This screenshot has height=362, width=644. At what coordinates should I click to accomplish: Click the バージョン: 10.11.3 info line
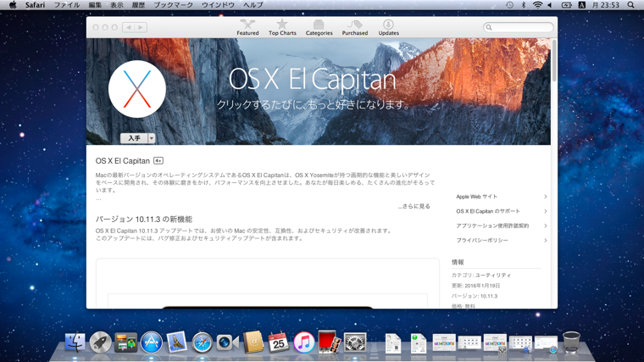pos(475,296)
